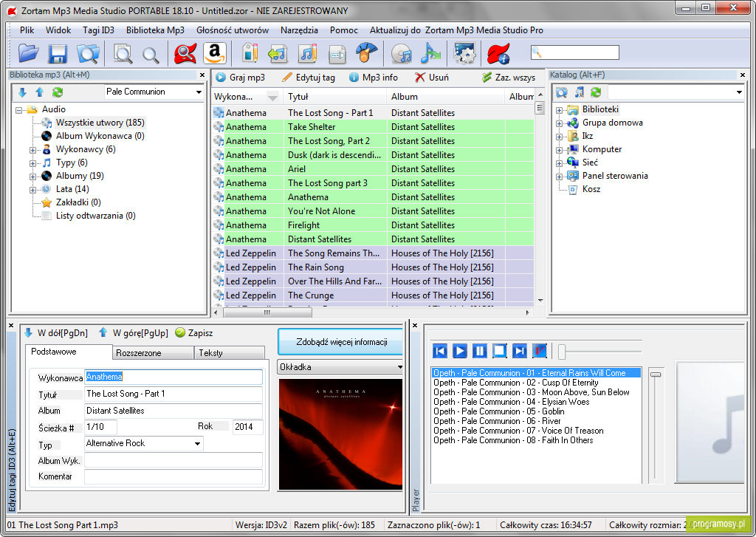Switch to the Teksty tab
The height and width of the screenshot is (537, 756).
tap(230, 352)
